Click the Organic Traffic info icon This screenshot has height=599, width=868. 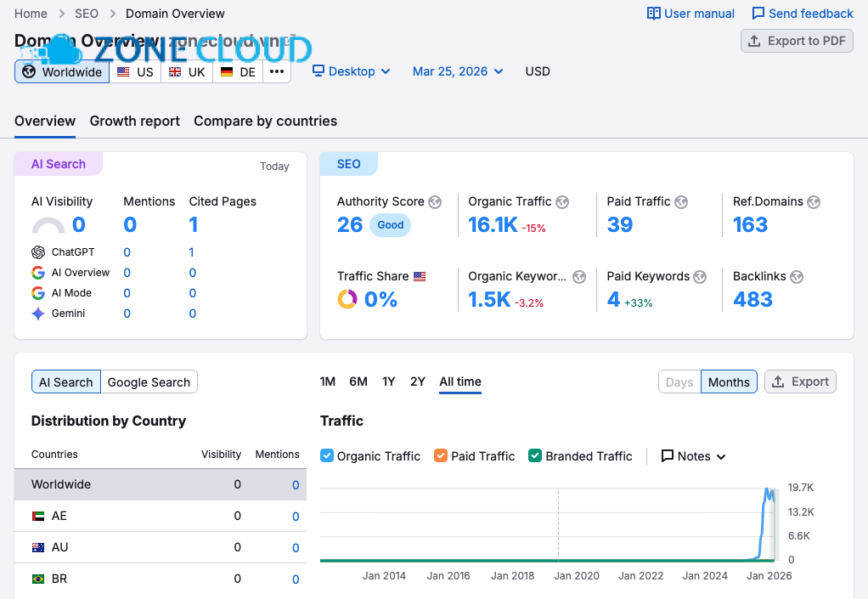coord(561,201)
